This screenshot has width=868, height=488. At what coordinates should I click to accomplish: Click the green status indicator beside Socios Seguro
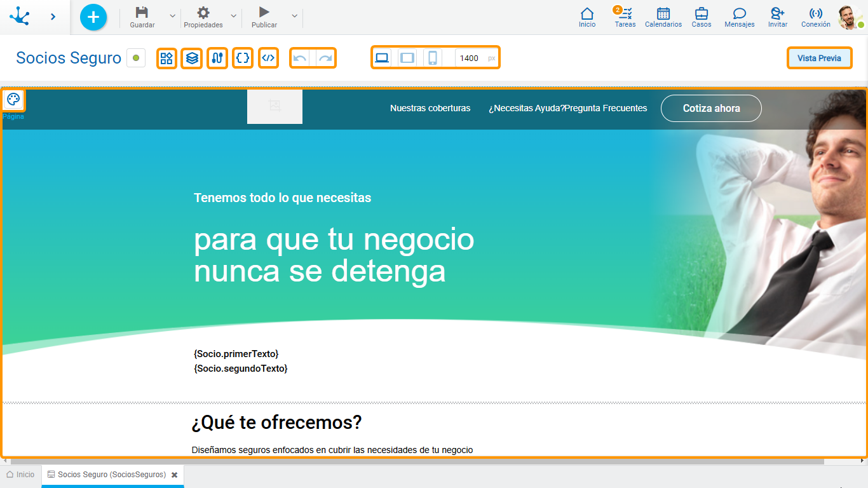pos(136,58)
